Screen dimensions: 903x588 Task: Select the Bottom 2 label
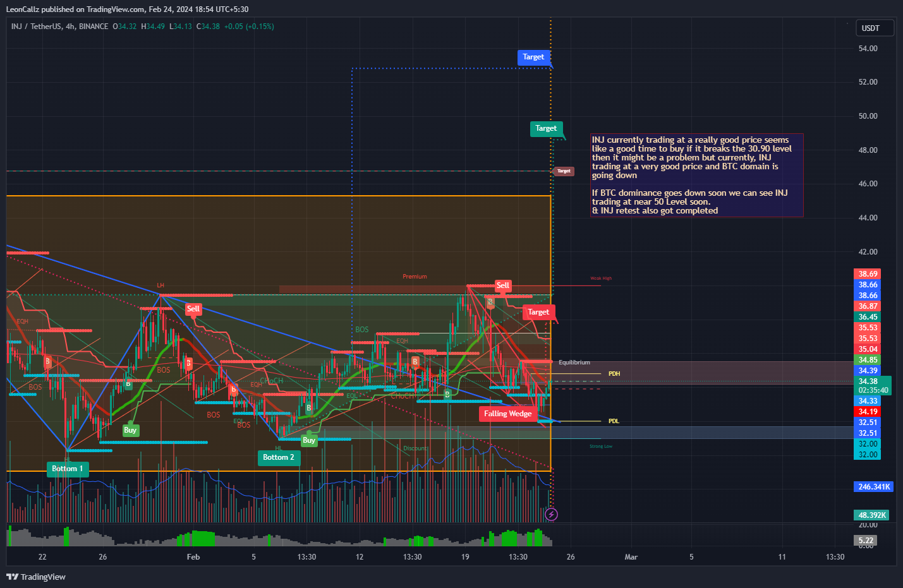(x=279, y=457)
